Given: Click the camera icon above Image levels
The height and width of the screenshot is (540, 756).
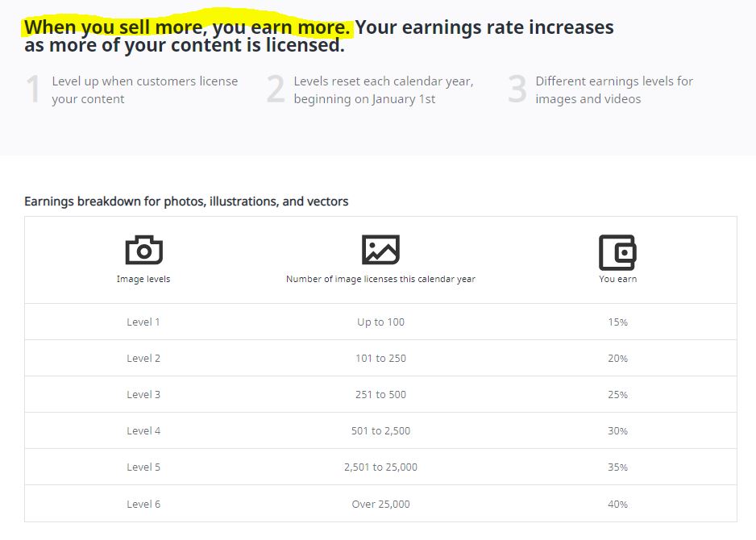Looking at the screenshot, I should pos(143,251).
